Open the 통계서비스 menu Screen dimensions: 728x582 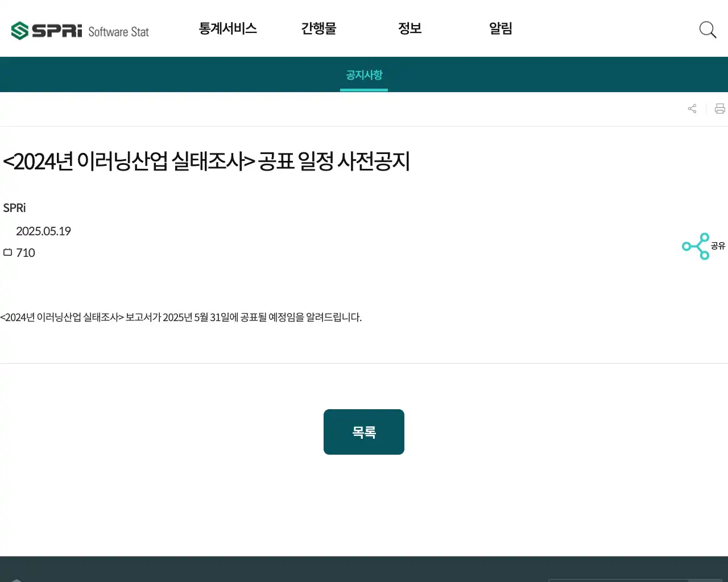tap(227, 28)
